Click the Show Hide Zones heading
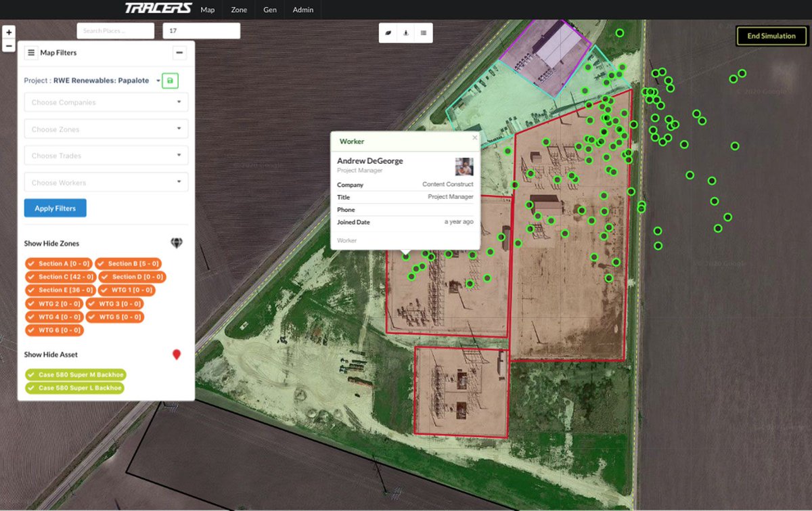 tap(51, 244)
